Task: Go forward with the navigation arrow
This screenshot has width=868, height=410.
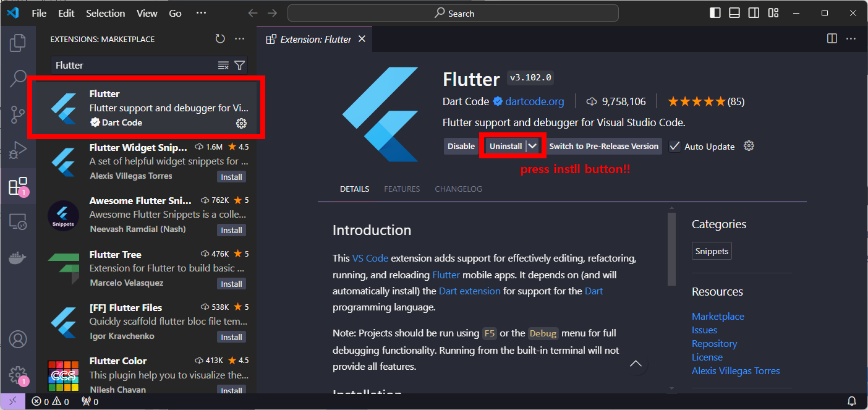Action: [272, 13]
